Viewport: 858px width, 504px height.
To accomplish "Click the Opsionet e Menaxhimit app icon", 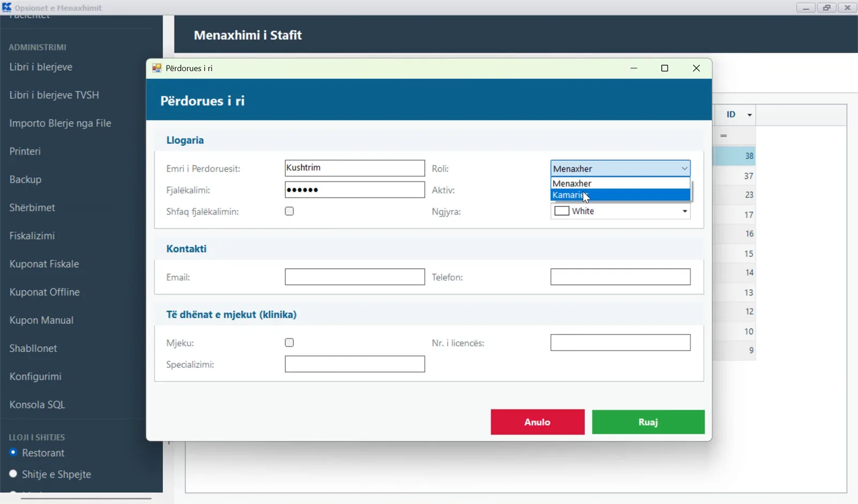I will [6, 8].
